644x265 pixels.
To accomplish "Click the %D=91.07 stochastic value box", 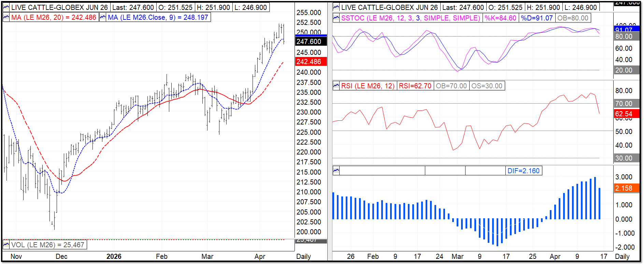I will [537, 18].
